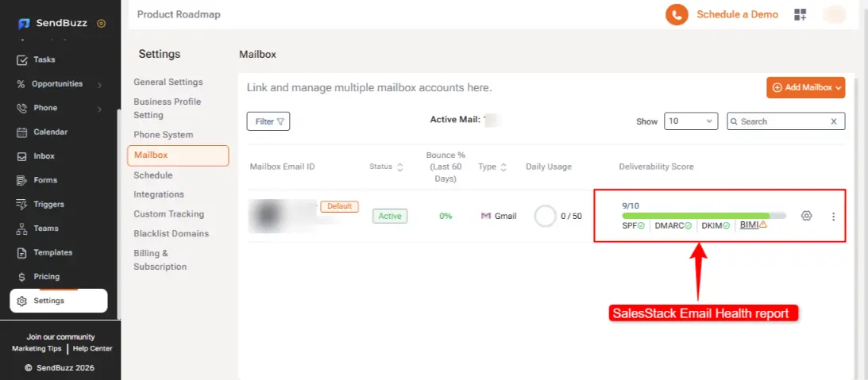This screenshot has width=868, height=380.
Task: Click the Inbox tray icon
Action: coord(21,156)
